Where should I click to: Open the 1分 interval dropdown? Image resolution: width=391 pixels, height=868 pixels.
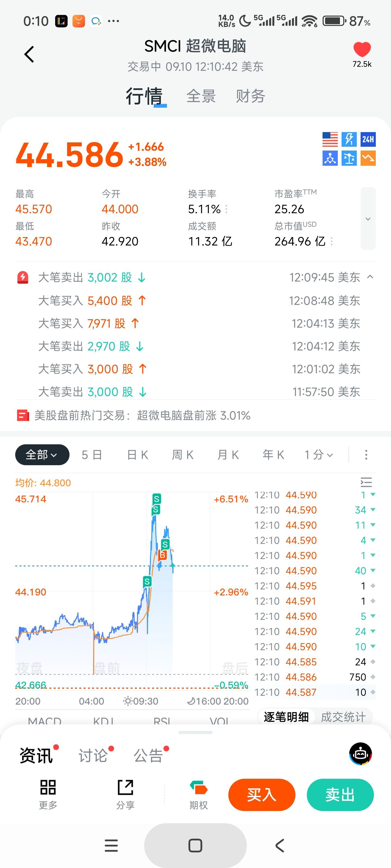point(319,455)
